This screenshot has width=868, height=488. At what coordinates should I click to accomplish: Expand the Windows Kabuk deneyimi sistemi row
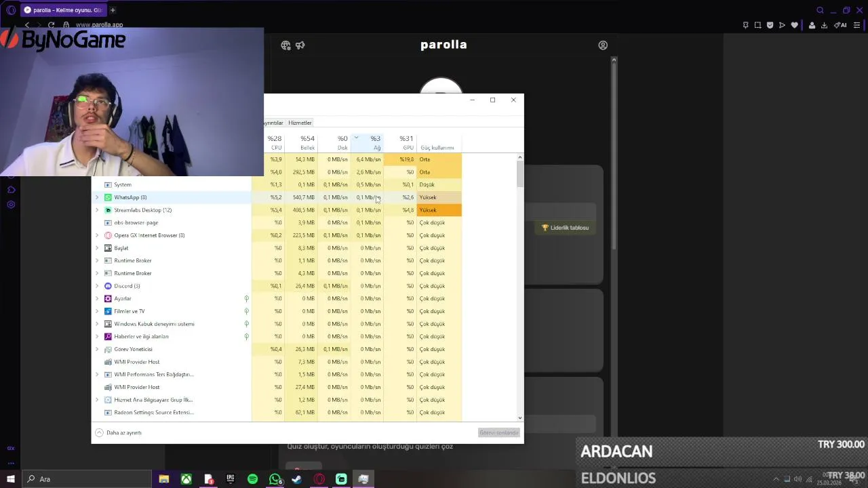pyautogui.click(x=97, y=324)
